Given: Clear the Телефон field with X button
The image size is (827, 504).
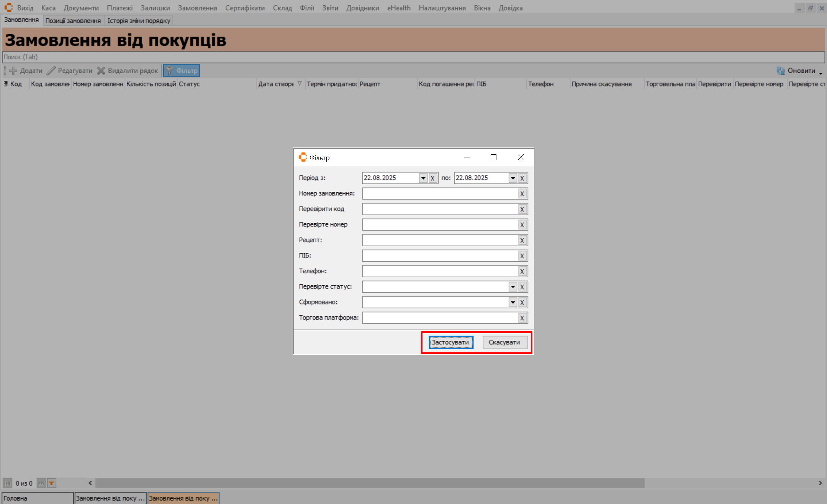Looking at the screenshot, I should pyautogui.click(x=522, y=272).
